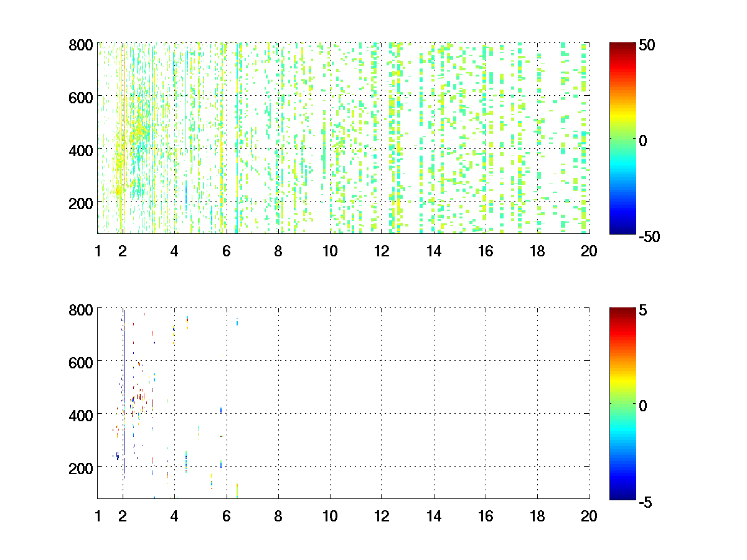Click x-axis tick '1' under upper plot
Image resolution: width=747 pixels, height=560 pixels.
coord(98,251)
